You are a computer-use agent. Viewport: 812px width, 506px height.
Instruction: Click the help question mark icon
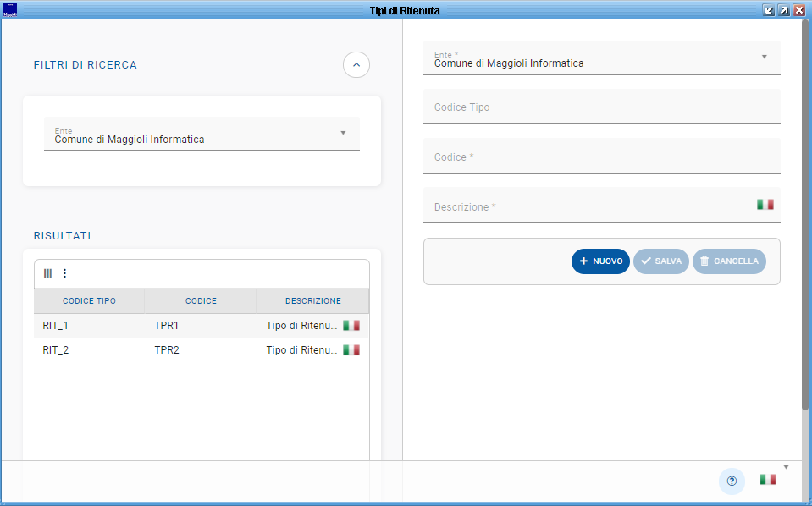click(732, 481)
